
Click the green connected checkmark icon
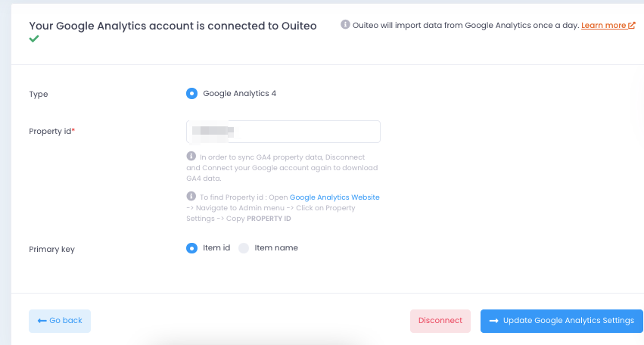tap(34, 39)
